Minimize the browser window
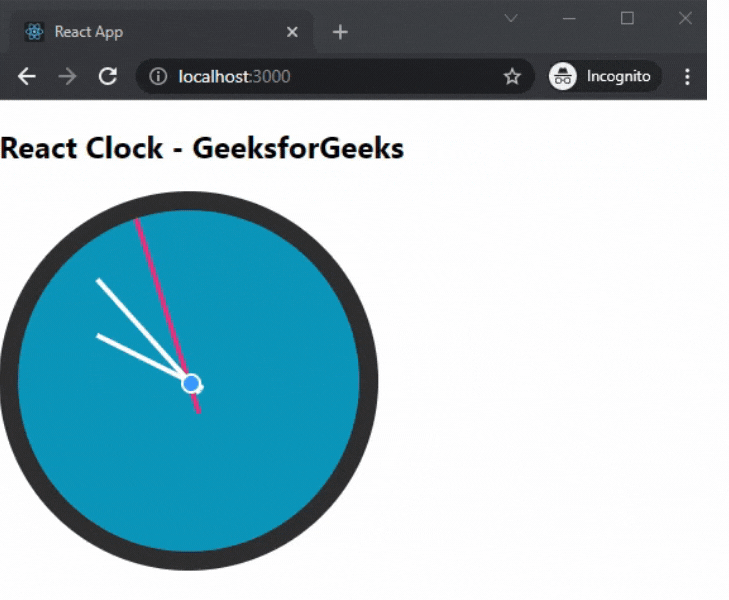This screenshot has height=600, width=729. pos(569,19)
